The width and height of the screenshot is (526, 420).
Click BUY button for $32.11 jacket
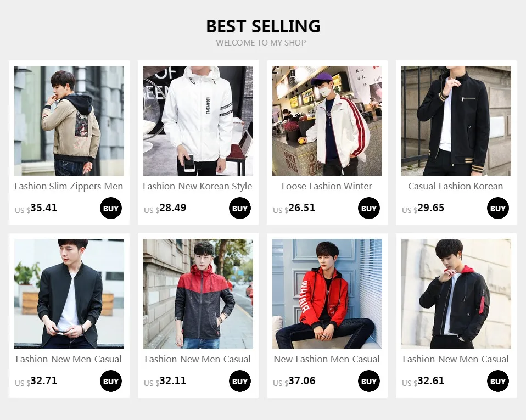click(x=240, y=381)
